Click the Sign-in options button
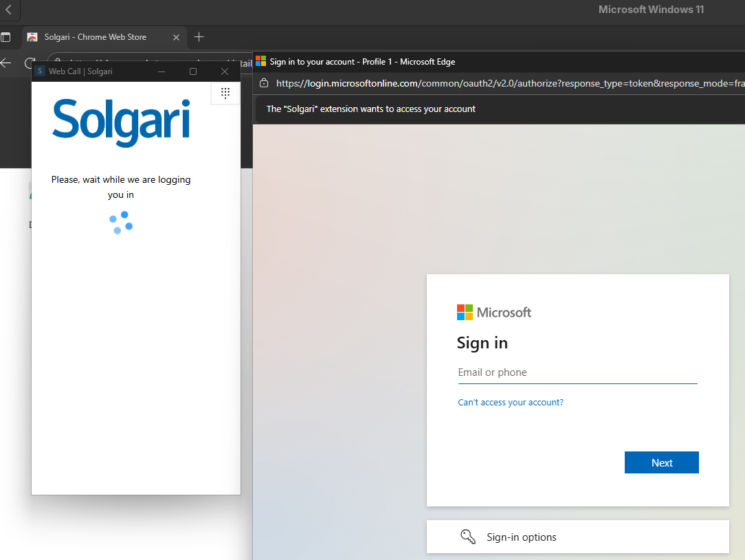745x560 pixels. coord(577,537)
